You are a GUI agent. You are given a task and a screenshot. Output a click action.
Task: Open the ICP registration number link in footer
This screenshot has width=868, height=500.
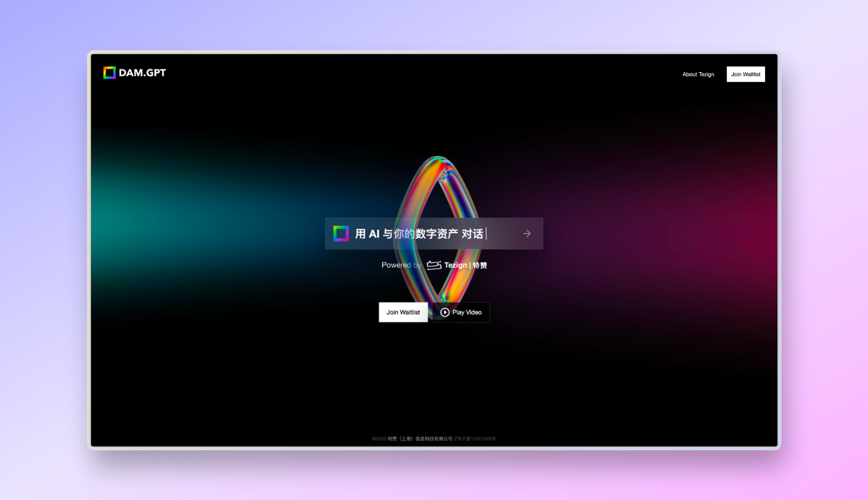coord(475,439)
